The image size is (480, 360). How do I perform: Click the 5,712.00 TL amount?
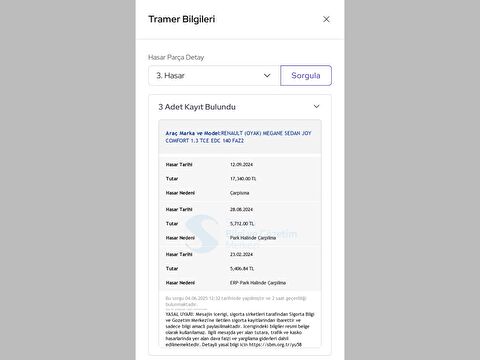tap(242, 224)
